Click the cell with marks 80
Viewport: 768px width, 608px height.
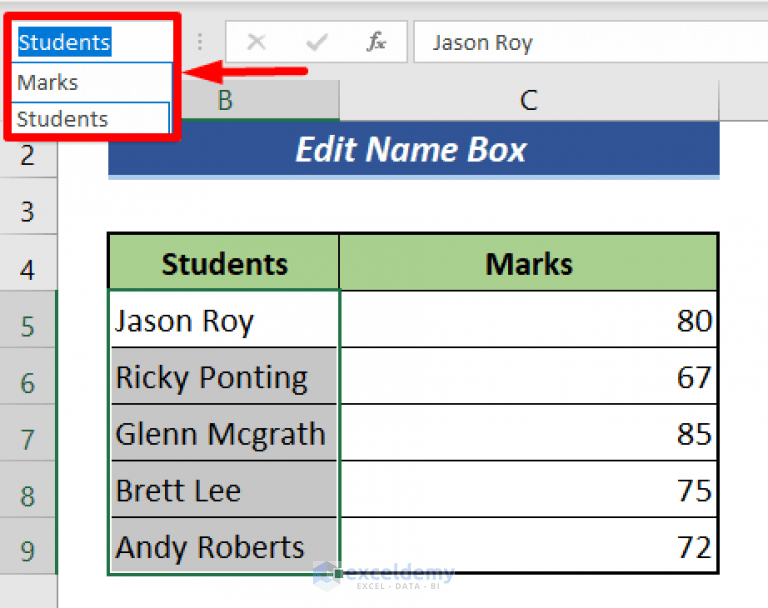528,319
